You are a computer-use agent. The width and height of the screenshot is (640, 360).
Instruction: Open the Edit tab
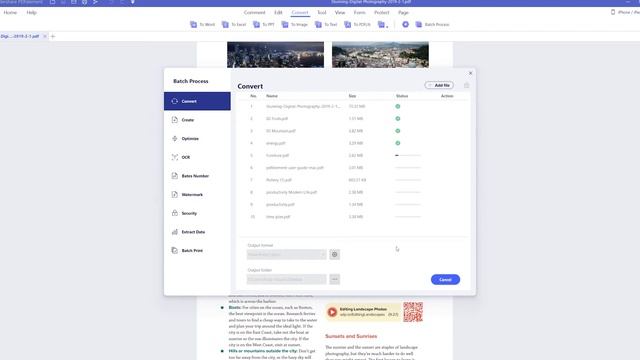click(278, 13)
